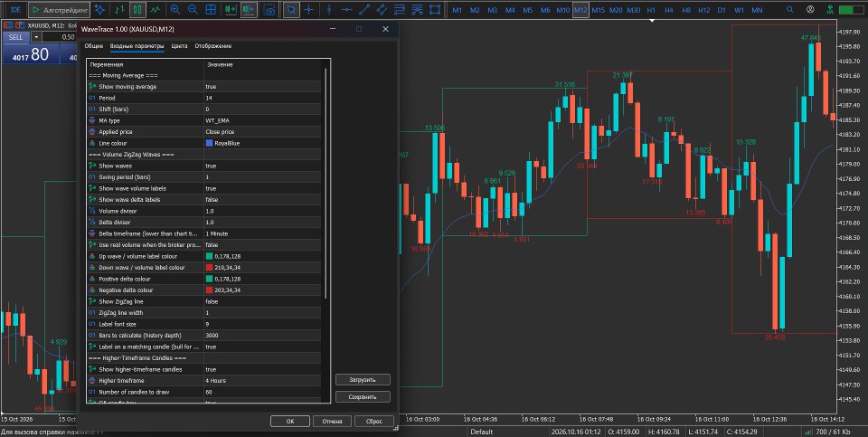Click the Загрузить load button

(363, 380)
